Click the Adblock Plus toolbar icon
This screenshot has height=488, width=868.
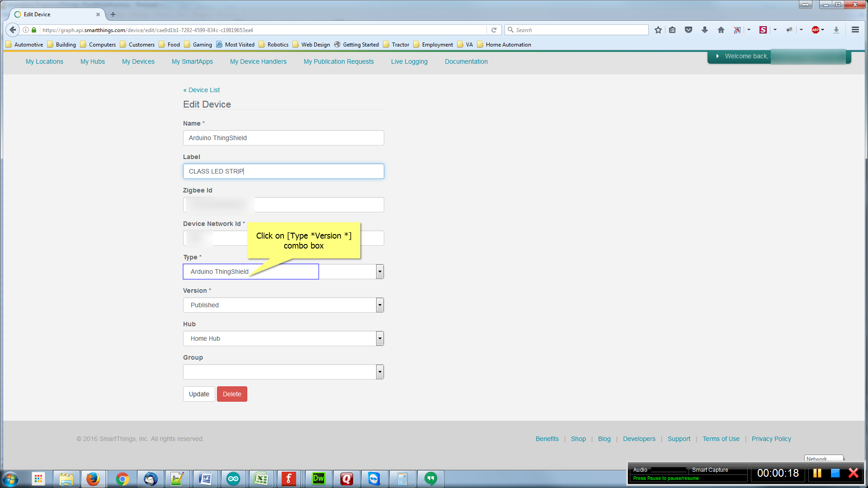tap(815, 30)
